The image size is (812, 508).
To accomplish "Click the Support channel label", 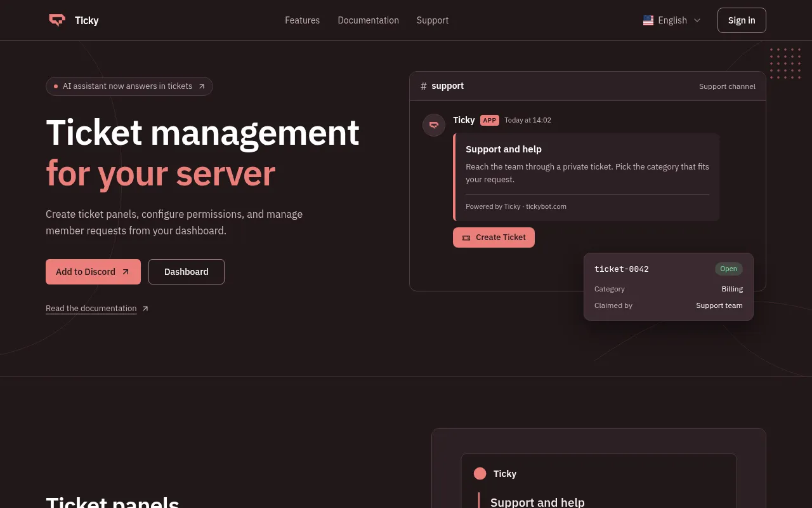I will (x=727, y=86).
